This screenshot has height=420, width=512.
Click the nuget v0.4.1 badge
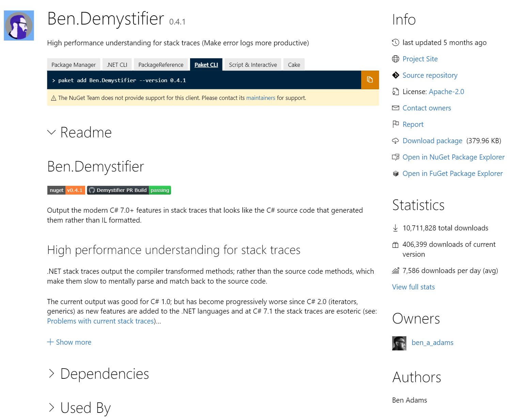coord(66,190)
